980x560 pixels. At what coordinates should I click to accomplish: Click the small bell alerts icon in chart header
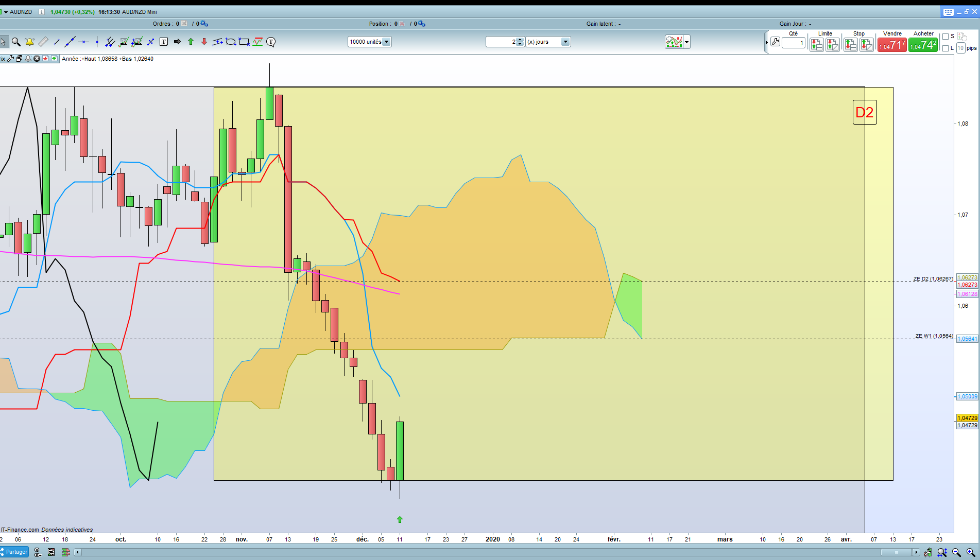pyautogui.click(x=28, y=59)
